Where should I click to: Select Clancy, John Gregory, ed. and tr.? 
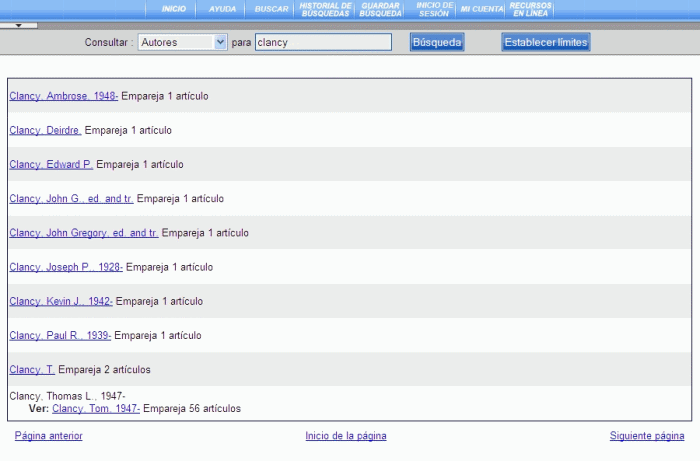point(84,233)
